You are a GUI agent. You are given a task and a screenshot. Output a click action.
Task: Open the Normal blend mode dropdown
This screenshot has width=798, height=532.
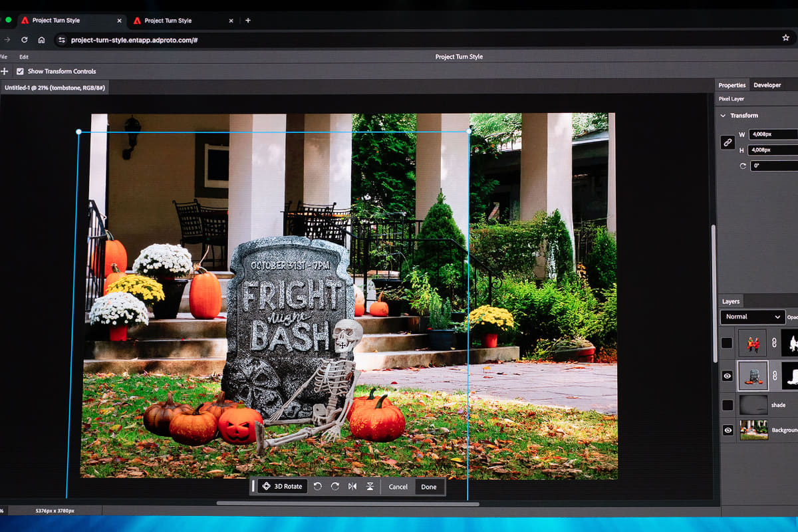[x=752, y=317]
